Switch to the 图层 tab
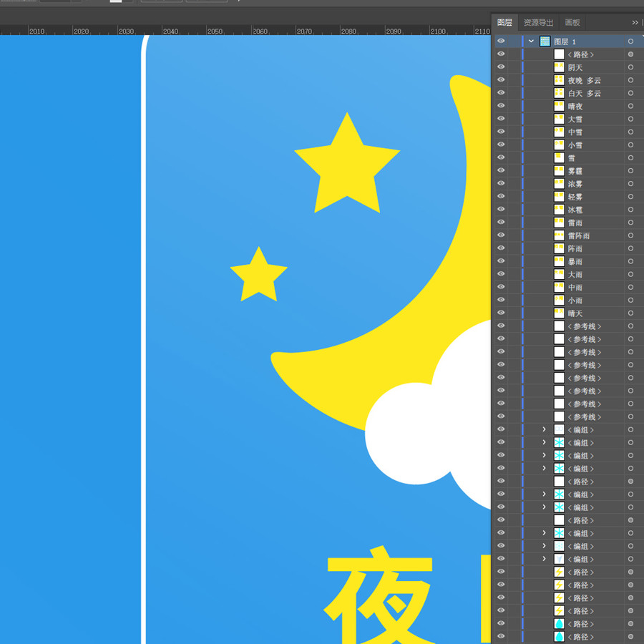 504,23
